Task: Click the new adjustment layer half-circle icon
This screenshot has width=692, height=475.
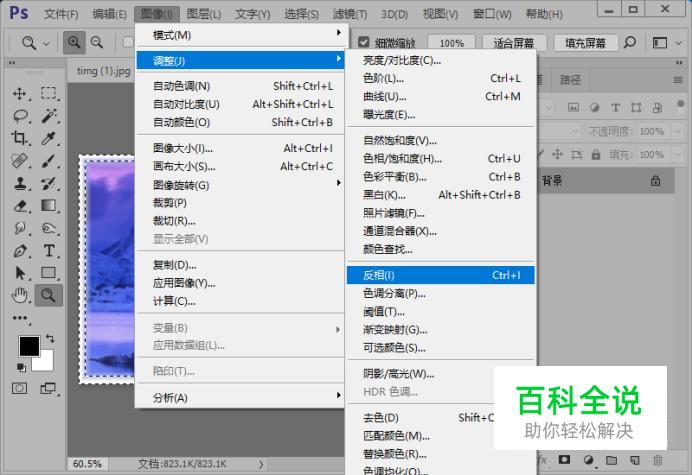Action: 588,460
